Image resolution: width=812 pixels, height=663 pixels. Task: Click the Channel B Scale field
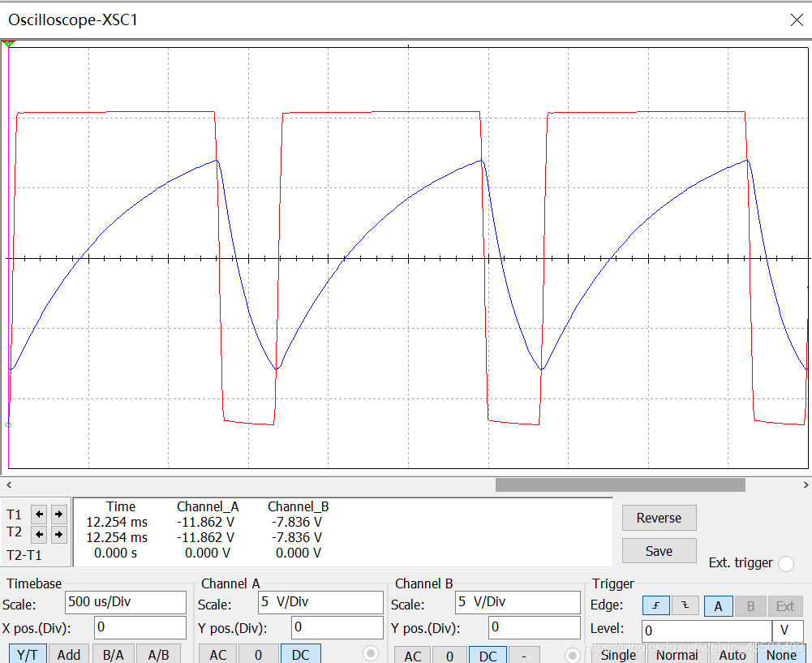pyautogui.click(x=518, y=602)
